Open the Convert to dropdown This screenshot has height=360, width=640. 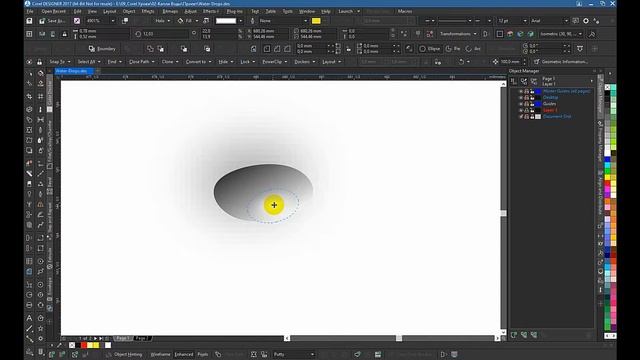198,62
